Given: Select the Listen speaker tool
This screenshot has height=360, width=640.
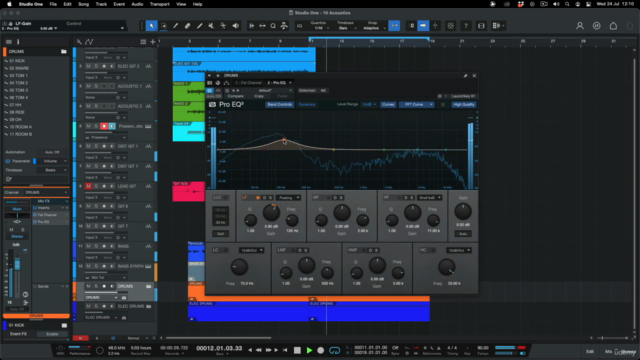Looking at the screenshot, I should click(236, 26).
